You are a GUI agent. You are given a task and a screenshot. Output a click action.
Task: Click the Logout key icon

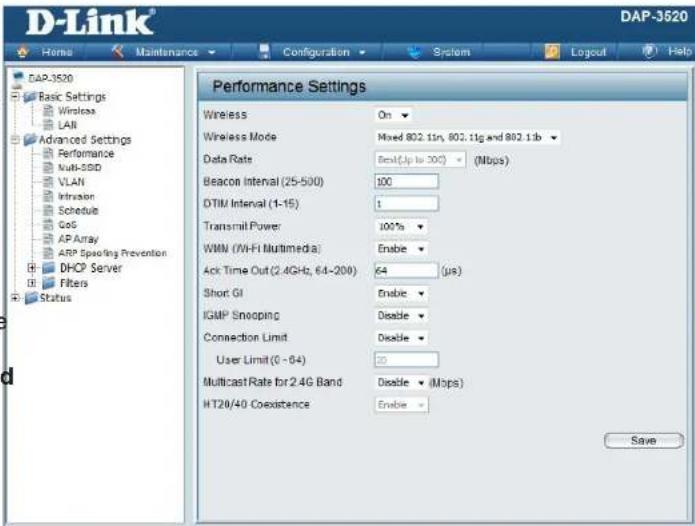point(552,52)
